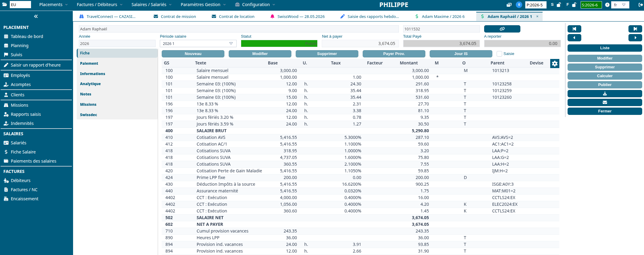This screenshot has height=255, width=644.
Task: Click the Nouveau button
Action: [193, 54]
